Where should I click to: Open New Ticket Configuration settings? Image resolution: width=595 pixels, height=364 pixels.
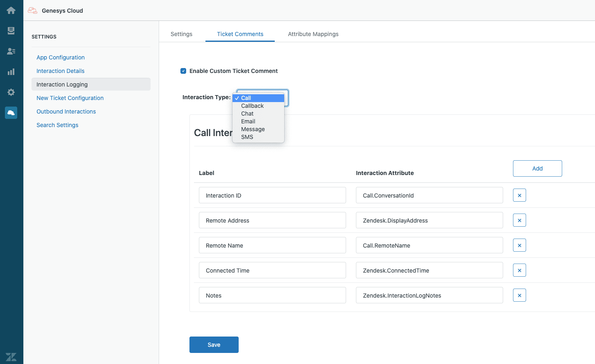pyautogui.click(x=70, y=98)
